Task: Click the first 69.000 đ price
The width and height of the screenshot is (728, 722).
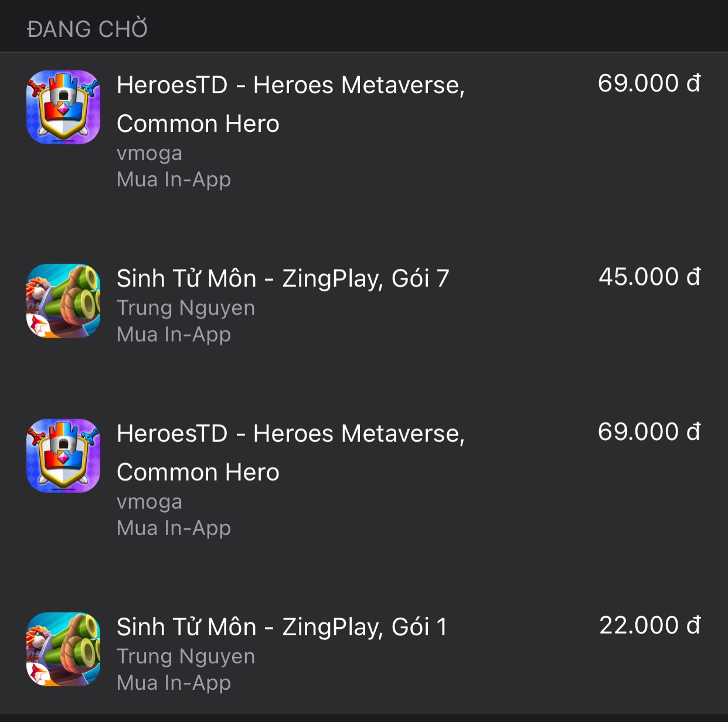Action: (649, 83)
